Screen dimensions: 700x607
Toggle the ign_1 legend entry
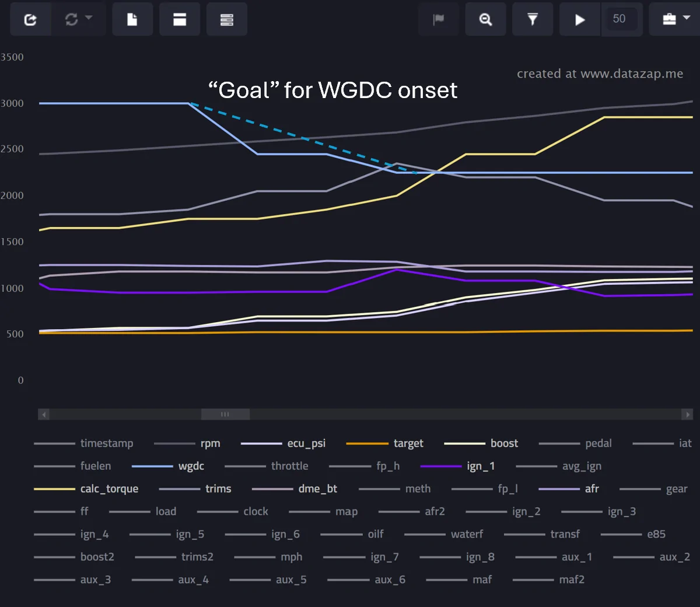[x=457, y=466]
